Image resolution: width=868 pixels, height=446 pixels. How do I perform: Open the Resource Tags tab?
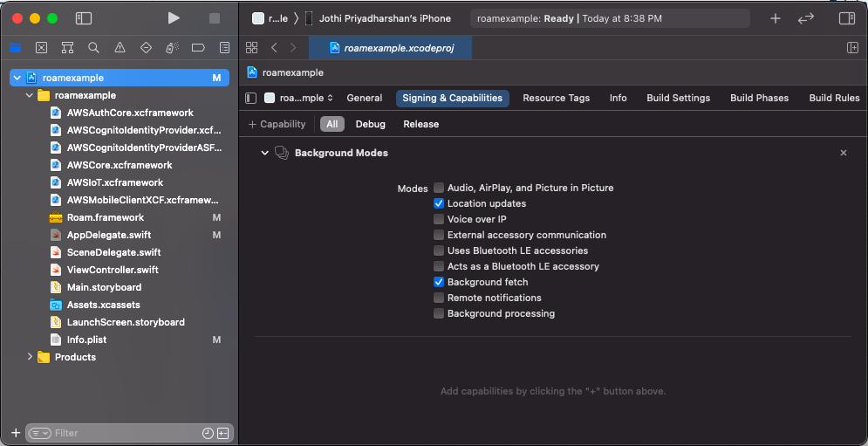(x=557, y=98)
